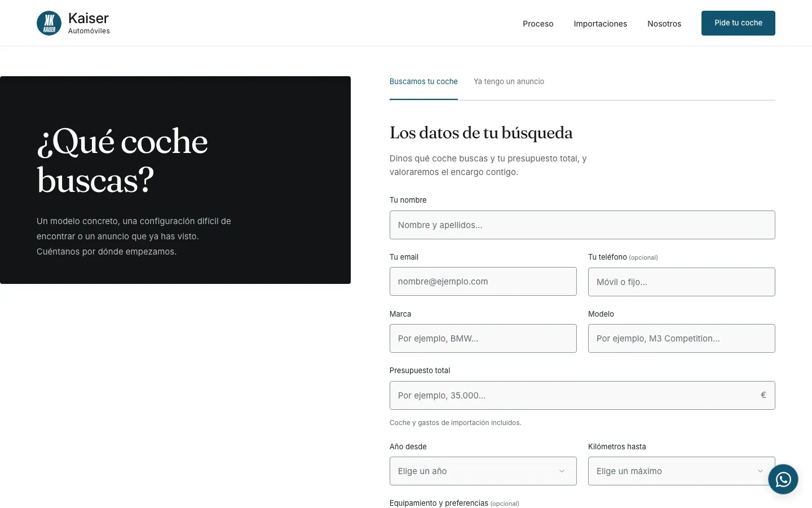Click the Kaiser round logo icon

(x=49, y=23)
